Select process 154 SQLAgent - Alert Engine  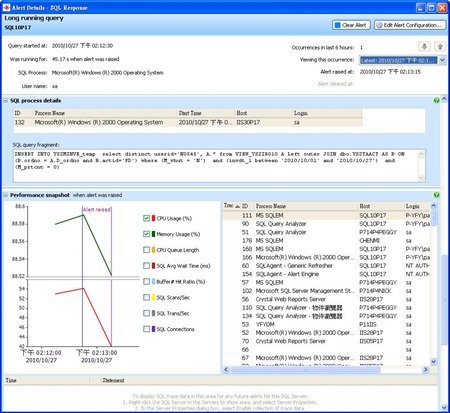pyautogui.click(x=327, y=274)
